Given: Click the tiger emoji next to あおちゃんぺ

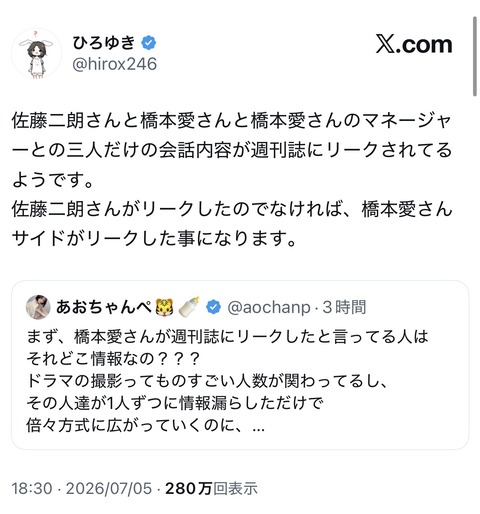Looking at the screenshot, I should coord(165,307).
